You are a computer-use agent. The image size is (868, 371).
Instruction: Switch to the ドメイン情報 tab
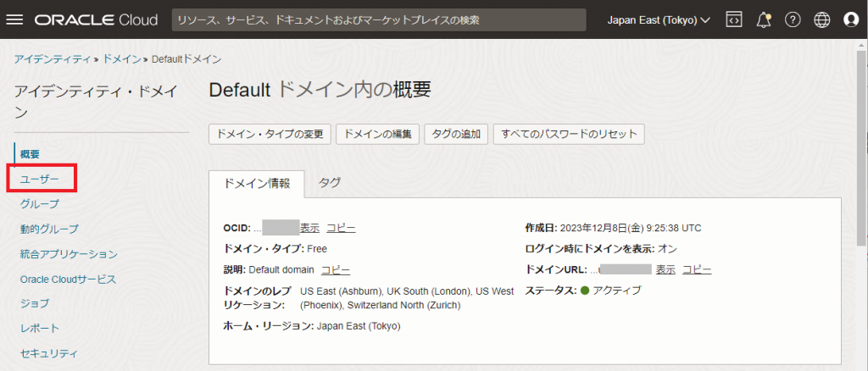pyautogui.click(x=257, y=184)
